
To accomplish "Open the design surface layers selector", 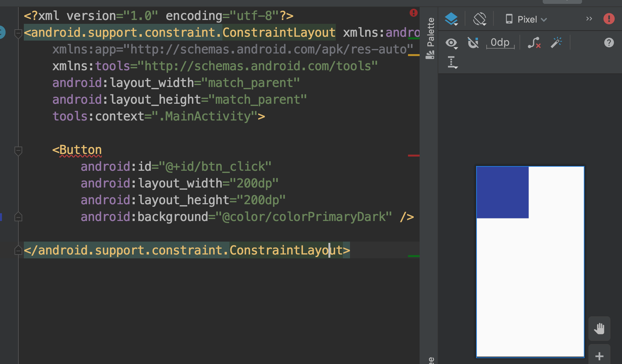I will coord(451,19).
